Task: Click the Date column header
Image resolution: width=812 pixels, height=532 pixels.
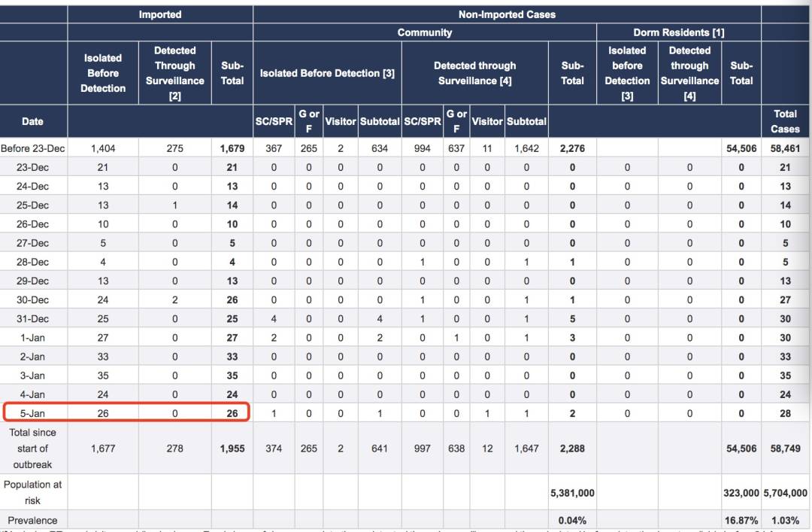Action: 32,121
